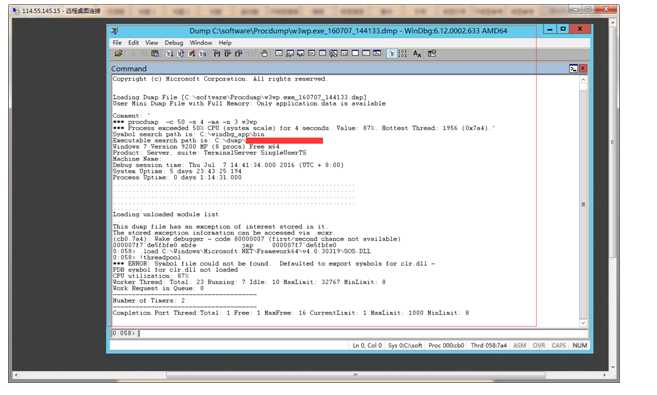This screenshot has height=395, width=657.
Task: Click the WinDbg title bar system icon
Action: (114, 31)
